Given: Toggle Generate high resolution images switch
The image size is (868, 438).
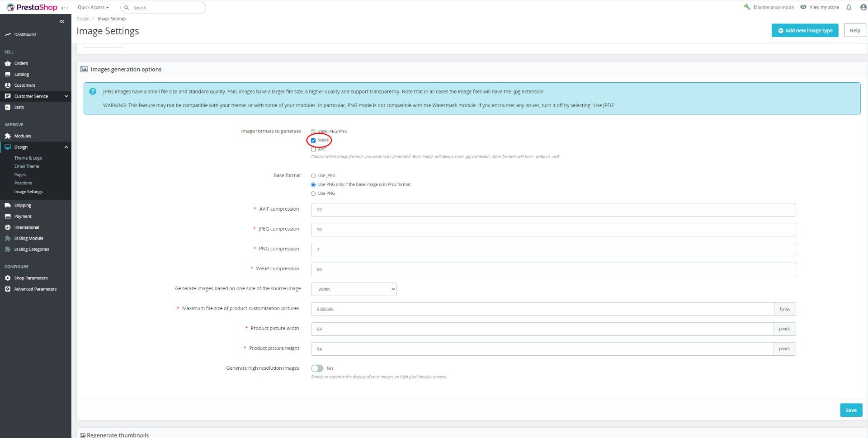Looking at the screenshot, I should [317, 368].
